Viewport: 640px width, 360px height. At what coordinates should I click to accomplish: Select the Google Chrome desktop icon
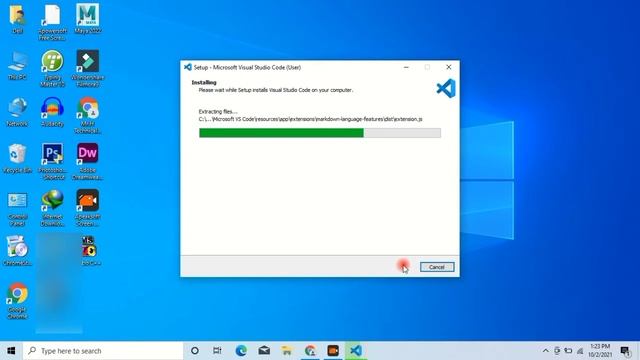[17, 300]
